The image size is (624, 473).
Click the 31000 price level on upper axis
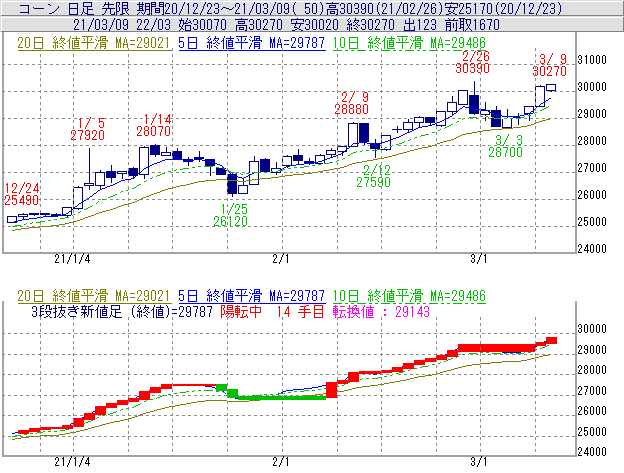[x=592, y=60]
